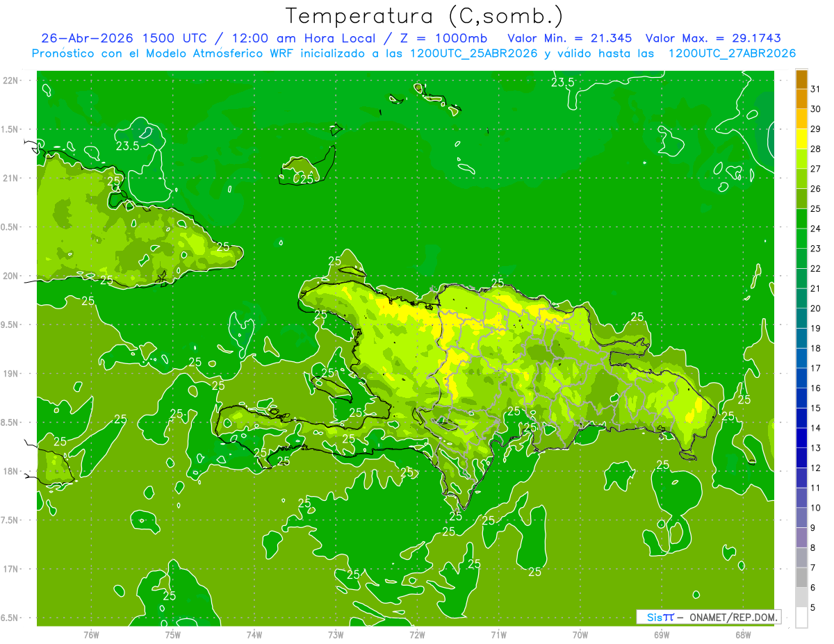
Task: Click the 23.5 contour label near top
Action: point(562,83)
